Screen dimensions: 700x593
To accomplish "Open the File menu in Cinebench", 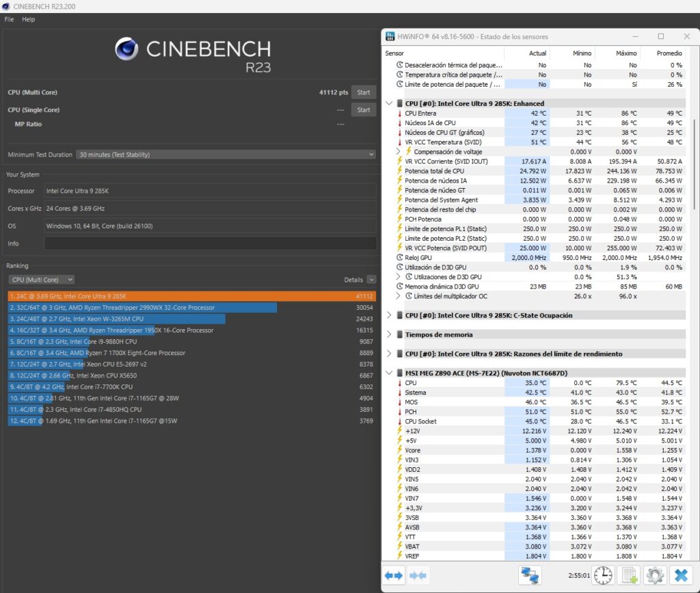I will (9, 19).
